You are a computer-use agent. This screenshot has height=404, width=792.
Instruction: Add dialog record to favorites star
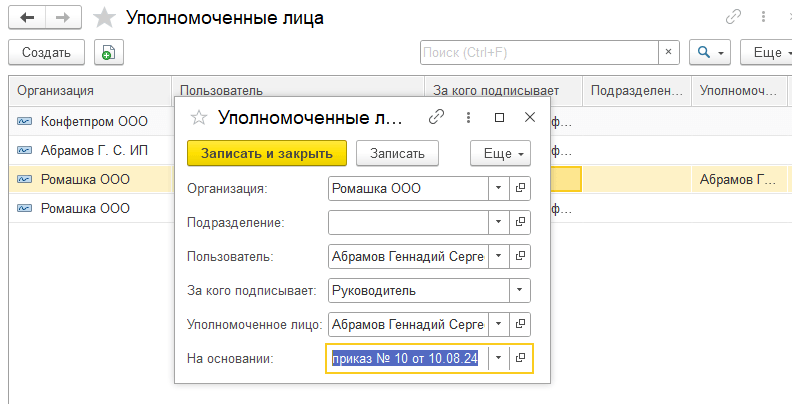pos(199,118)
